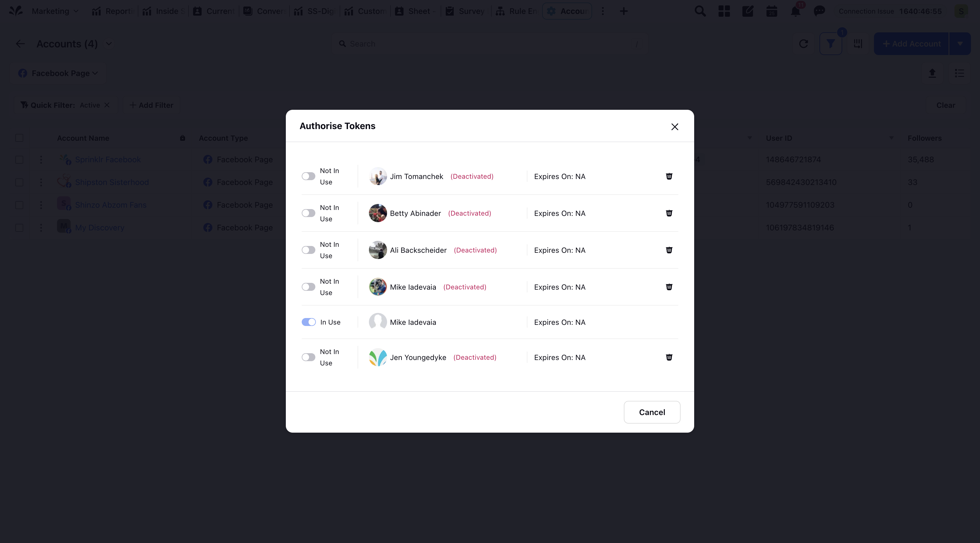Screen dimensions: 980x543
Task: Go back with the left arrow
Action: [x=20, y=44]
